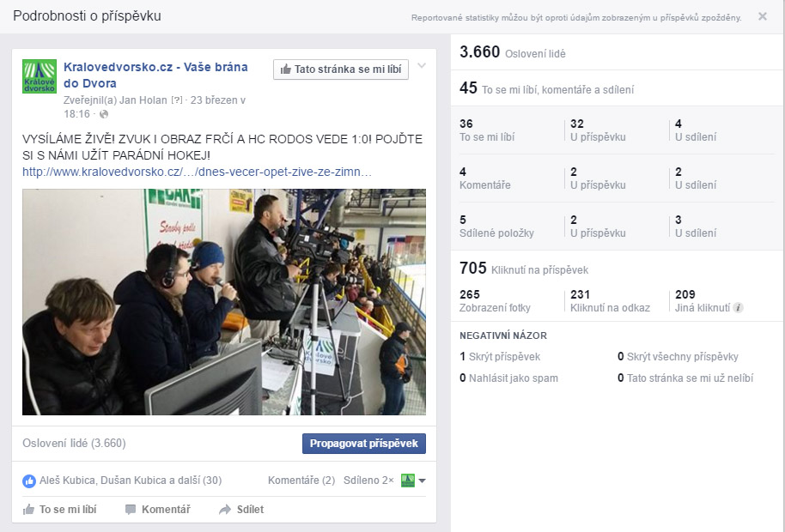Close the Podrobnosti o příspěvku dialog
The image size is (785, 532).
(763, 16)
